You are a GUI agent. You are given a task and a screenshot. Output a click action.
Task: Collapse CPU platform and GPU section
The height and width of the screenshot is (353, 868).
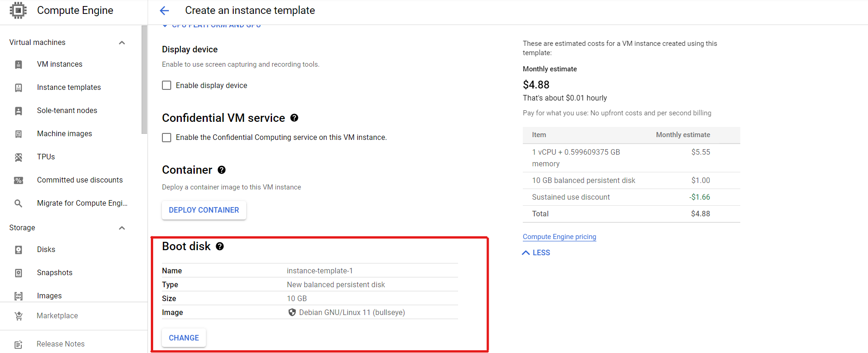[211, 25]
